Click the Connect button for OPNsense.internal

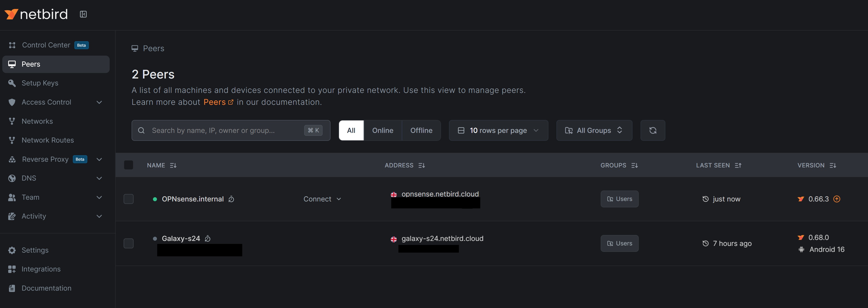(322, 199)
